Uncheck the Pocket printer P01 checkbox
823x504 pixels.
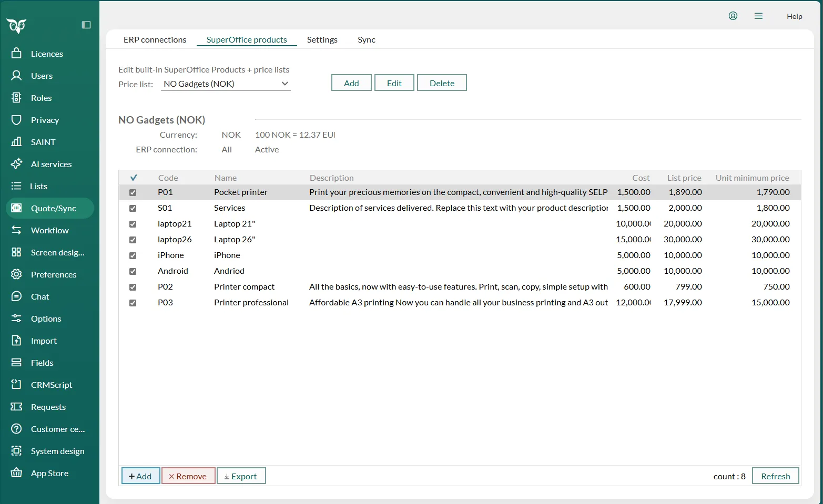[133, 192]
